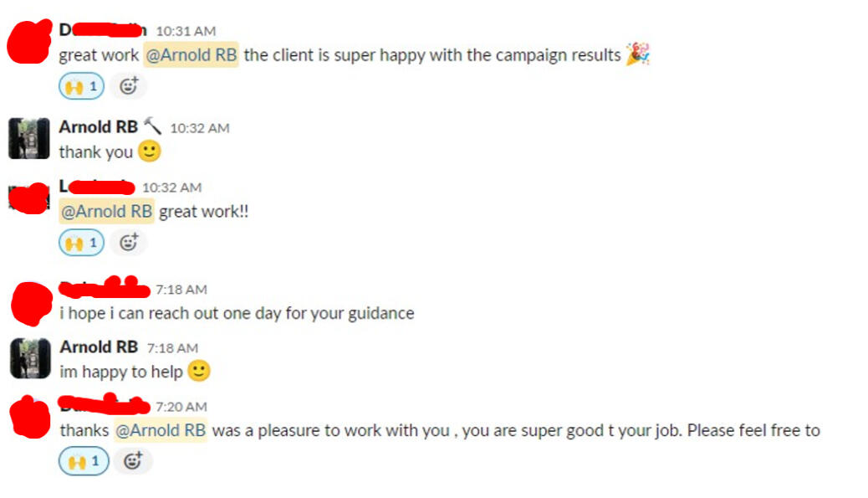Image resolution: width=868 pixels, height=498 pixels.
Task: Click the 10:32 AM timestamp beside Arnold RB
Action: pyautogui.click(x=200, y=129)
